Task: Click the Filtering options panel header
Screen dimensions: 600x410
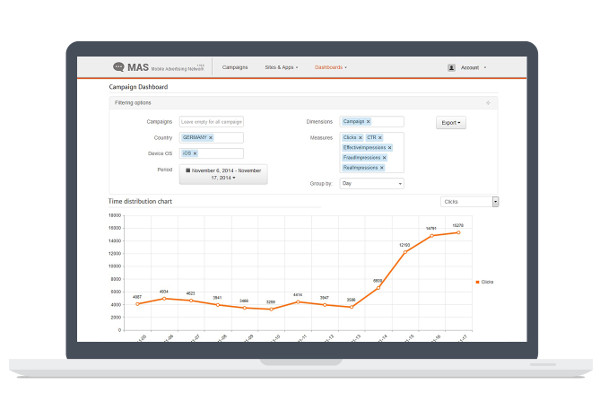Action: pos(303,103)
